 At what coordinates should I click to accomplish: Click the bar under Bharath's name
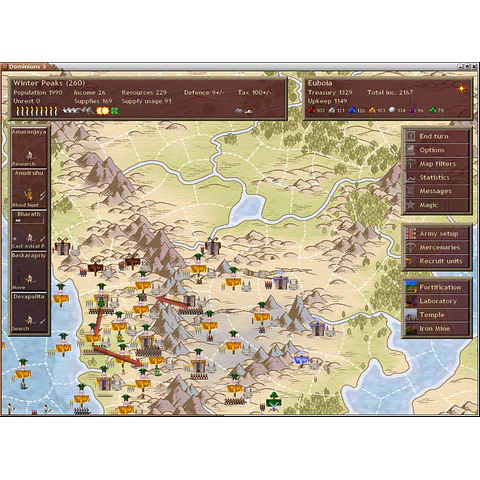point(29,221)
